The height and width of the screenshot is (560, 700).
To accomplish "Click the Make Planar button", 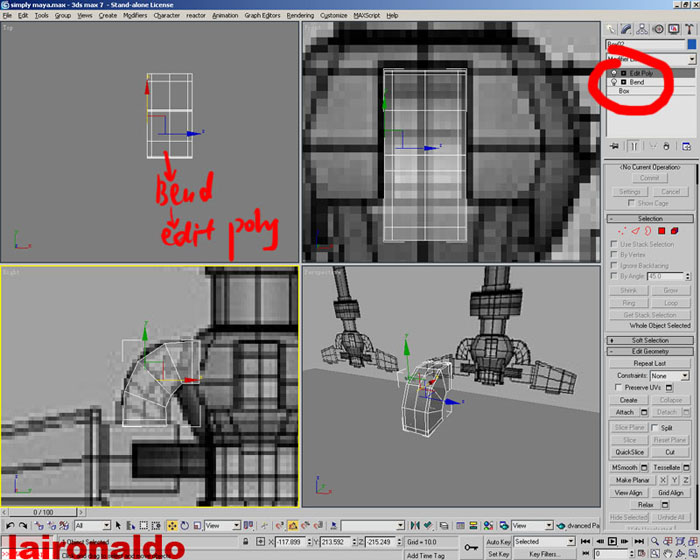I will click(x=628, y=480).
